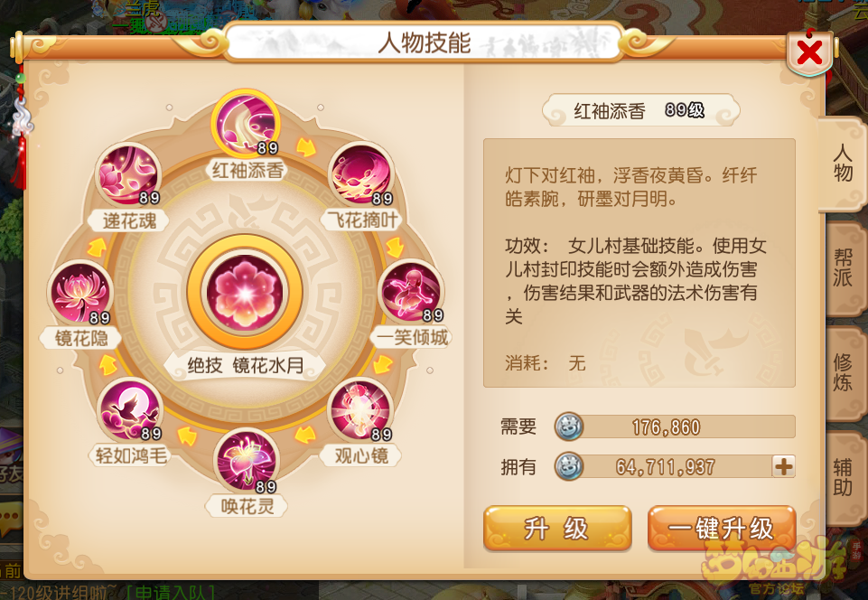
Task: Click the 需要 cost coin icon
Action: (568, 427)
